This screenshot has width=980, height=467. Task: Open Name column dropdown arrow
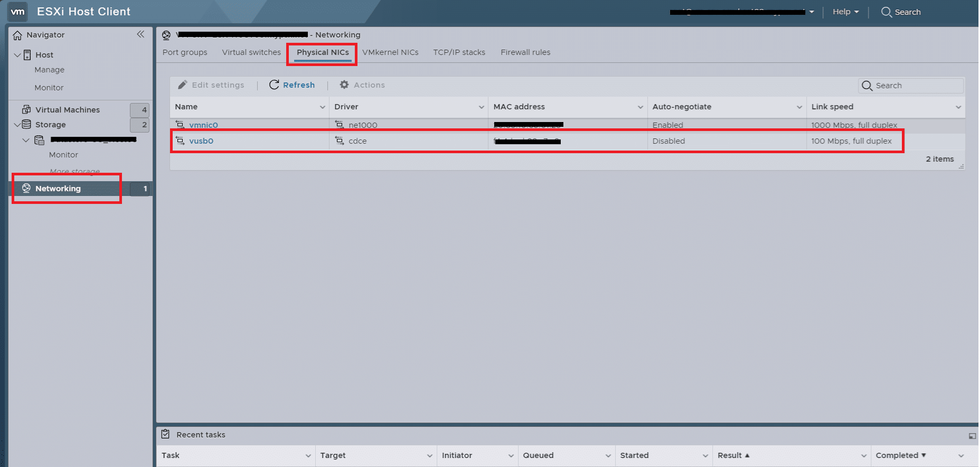pyautogui.click(x=322, y=107)
